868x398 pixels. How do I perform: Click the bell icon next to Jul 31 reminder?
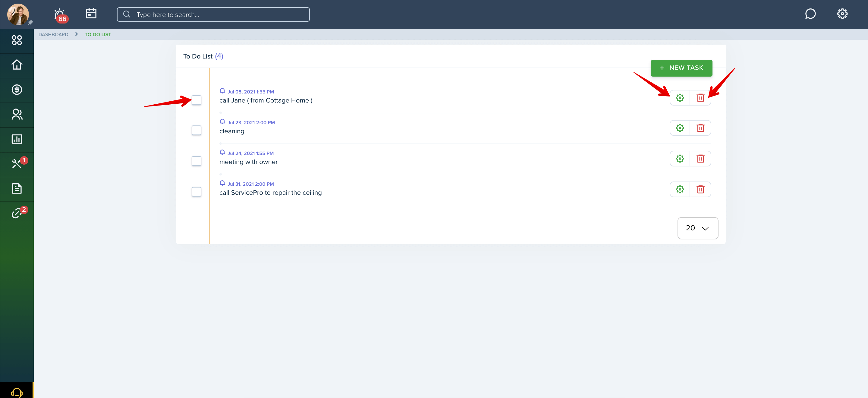[222, 183]
